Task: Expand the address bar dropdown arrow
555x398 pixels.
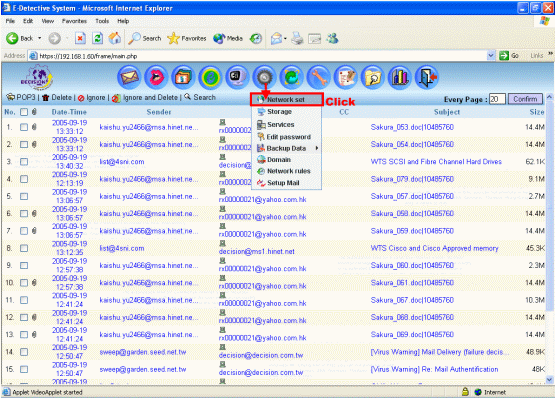Action: (491, 56)
